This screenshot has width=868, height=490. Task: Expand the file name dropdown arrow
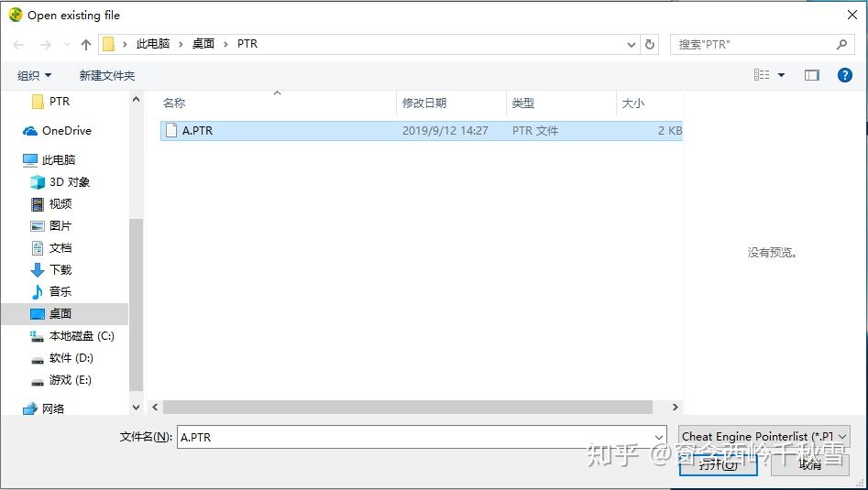point(659,438)
